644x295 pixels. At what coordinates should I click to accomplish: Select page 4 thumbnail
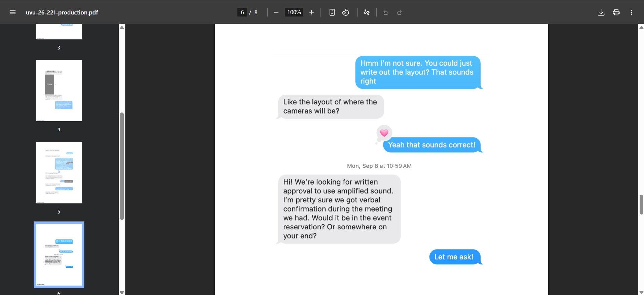tap(59, 91)
